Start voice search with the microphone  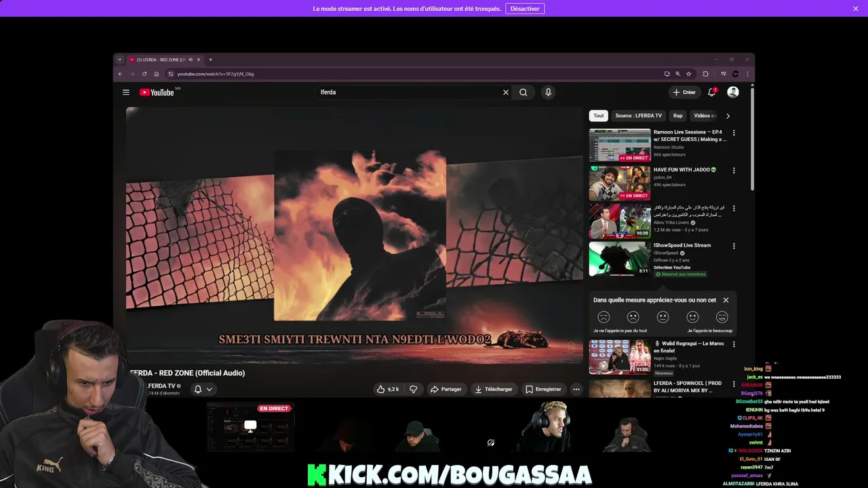tap(548, 92)
